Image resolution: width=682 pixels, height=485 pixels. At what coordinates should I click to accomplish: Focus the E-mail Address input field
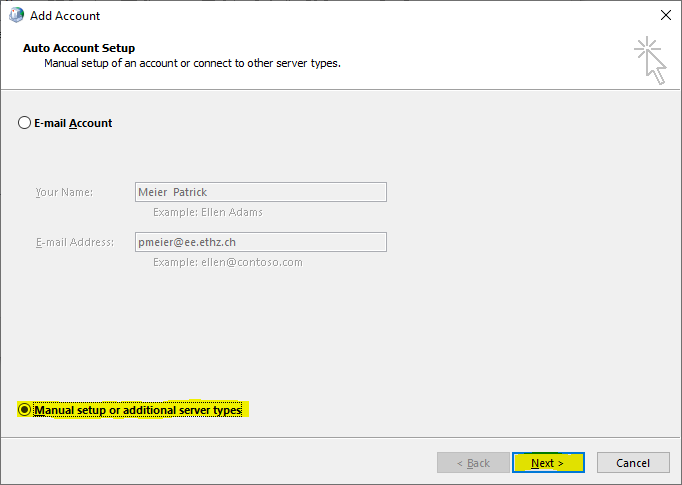coord(261,242)
